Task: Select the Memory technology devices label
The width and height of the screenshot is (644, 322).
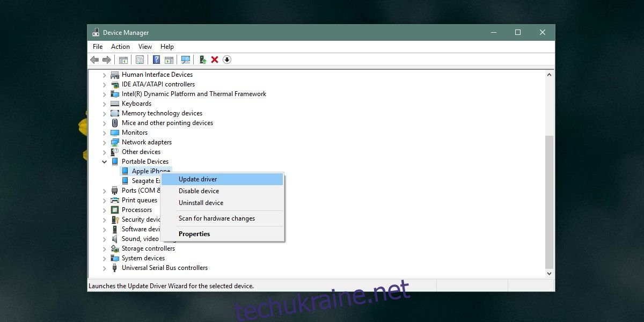Action: click(162, 113)
